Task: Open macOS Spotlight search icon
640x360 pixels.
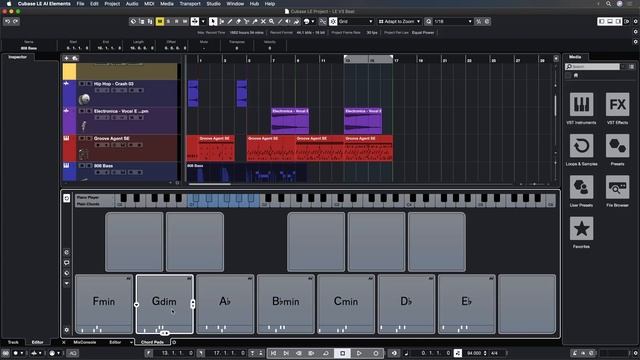Action: [x=608, y=4]
